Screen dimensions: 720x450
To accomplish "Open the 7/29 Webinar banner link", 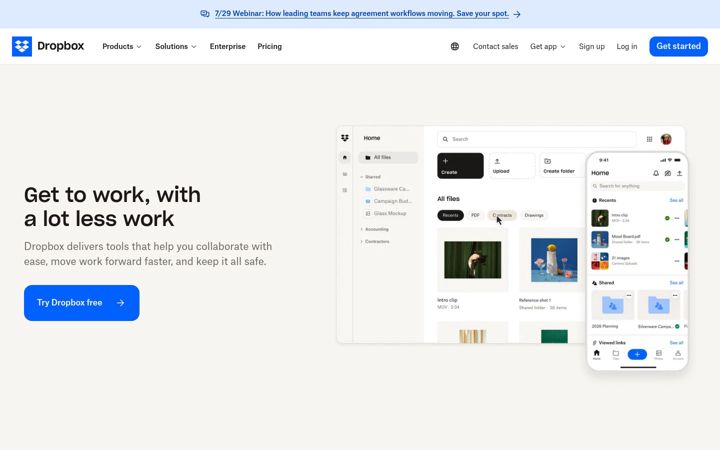I will [x=361, y=14].
